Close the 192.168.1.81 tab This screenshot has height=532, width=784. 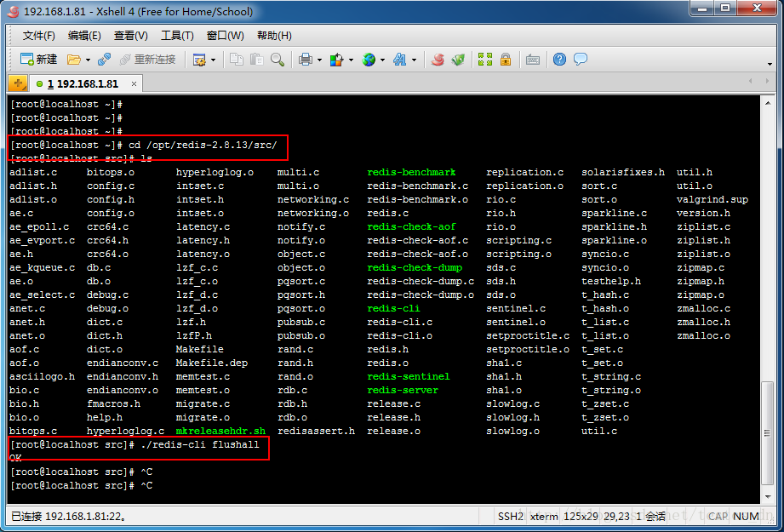134,84
